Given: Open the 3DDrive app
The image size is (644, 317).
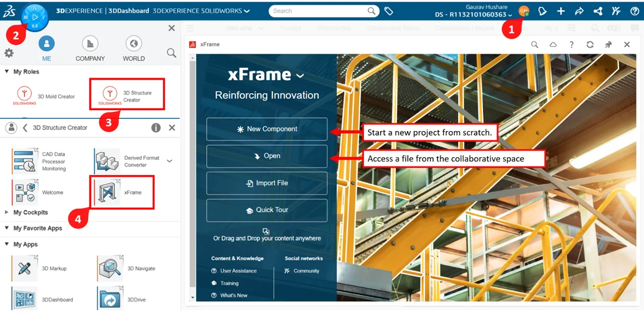Looking at the screenshot, I should coord(121,300).
